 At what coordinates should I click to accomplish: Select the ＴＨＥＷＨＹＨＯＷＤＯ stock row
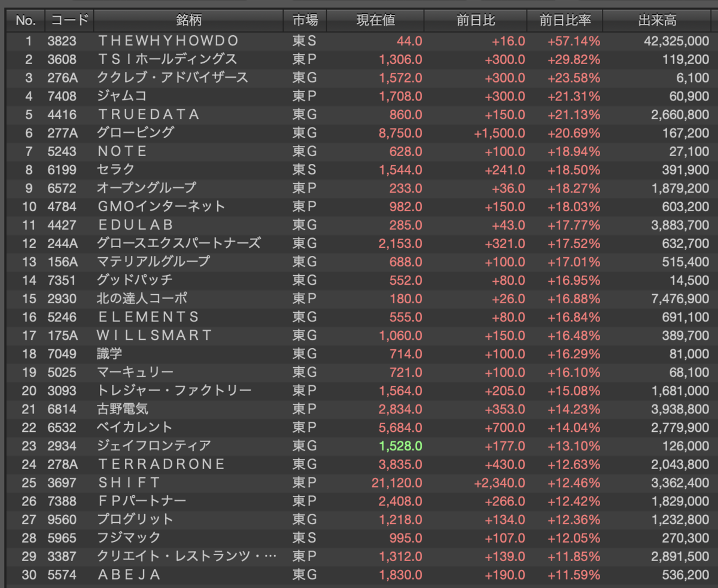(x=359, y=41)
